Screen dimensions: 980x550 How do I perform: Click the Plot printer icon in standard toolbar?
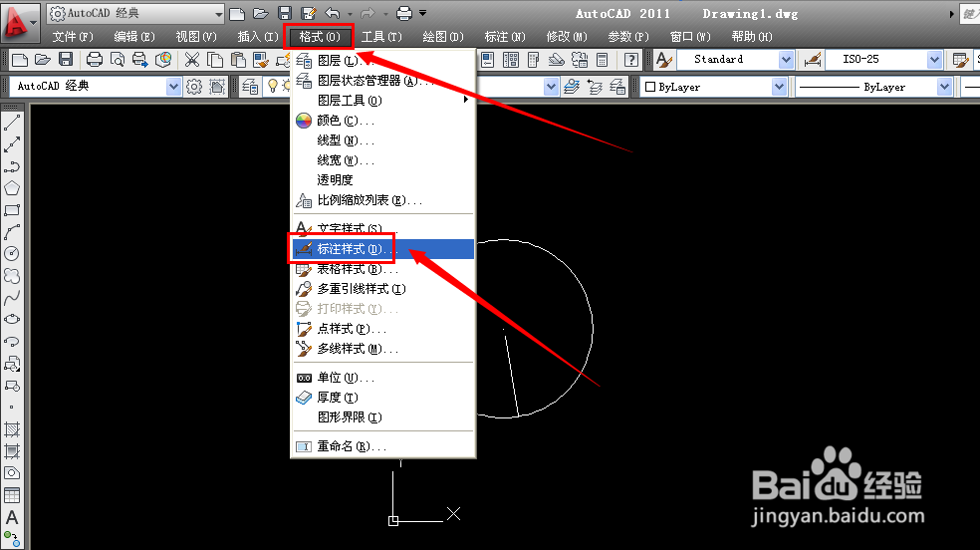click(x=95, y=60)
